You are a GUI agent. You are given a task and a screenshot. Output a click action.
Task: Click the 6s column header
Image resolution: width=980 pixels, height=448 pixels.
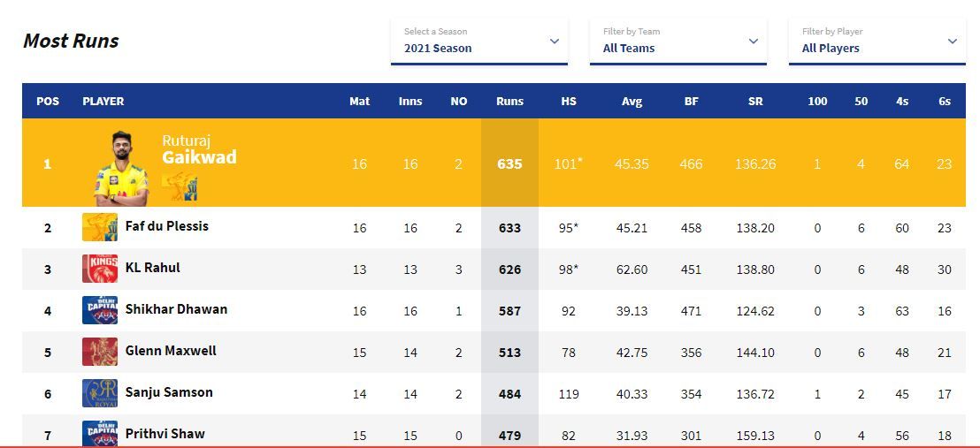[x=944, y=102]
